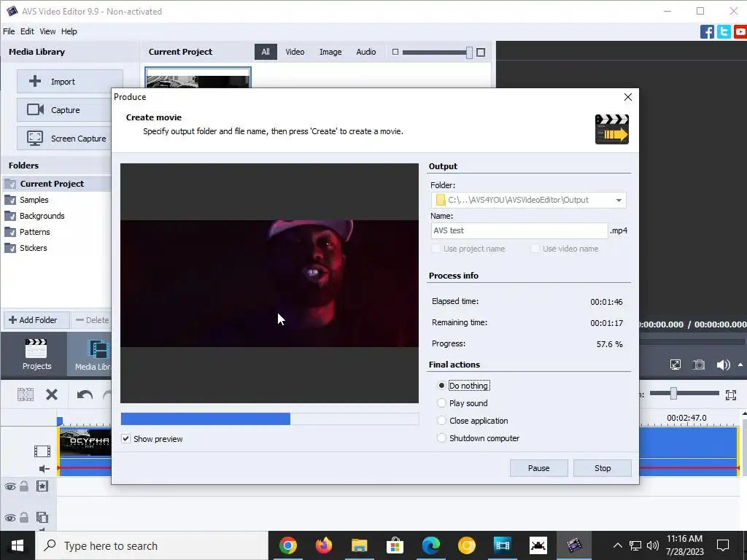Image resolution: width=747 pixels, height=560 pixels.
Task: Toggle the Use video name checkbox
Action: tap(535, 249)
